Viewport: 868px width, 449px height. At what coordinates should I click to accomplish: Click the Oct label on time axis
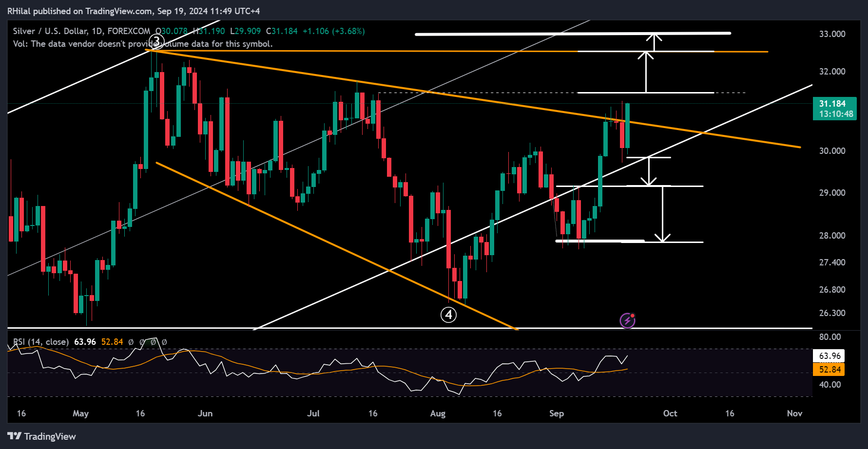tap(670, 413)
